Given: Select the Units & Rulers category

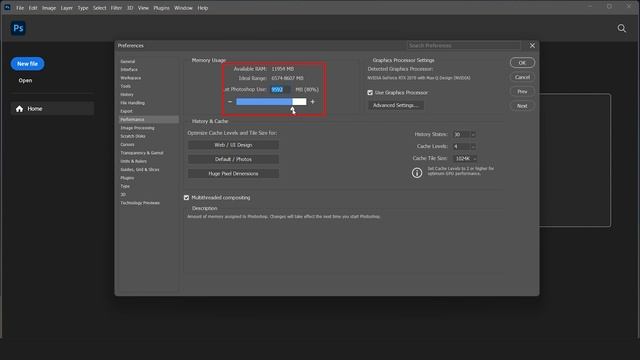Looking at the screenshot, I should (134, 161).
